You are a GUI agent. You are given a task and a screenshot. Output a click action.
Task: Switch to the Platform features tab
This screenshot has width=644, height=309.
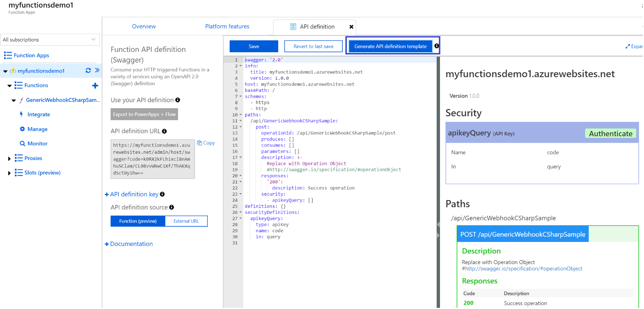227,27
